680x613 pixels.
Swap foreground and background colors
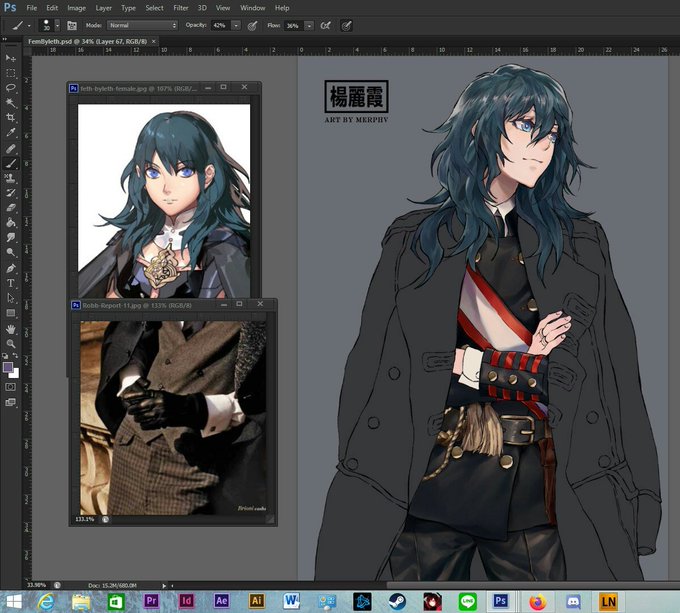coord(16,355)
